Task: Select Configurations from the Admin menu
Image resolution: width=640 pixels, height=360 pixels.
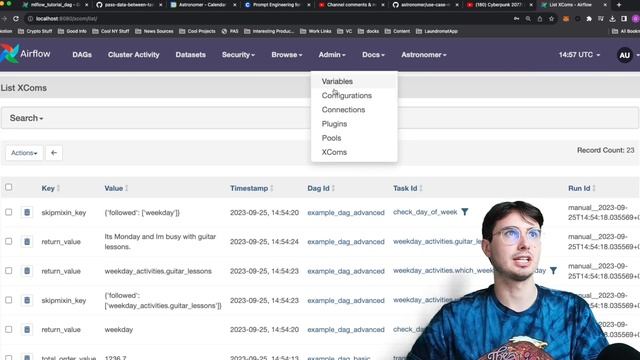Action: (354, 96)
